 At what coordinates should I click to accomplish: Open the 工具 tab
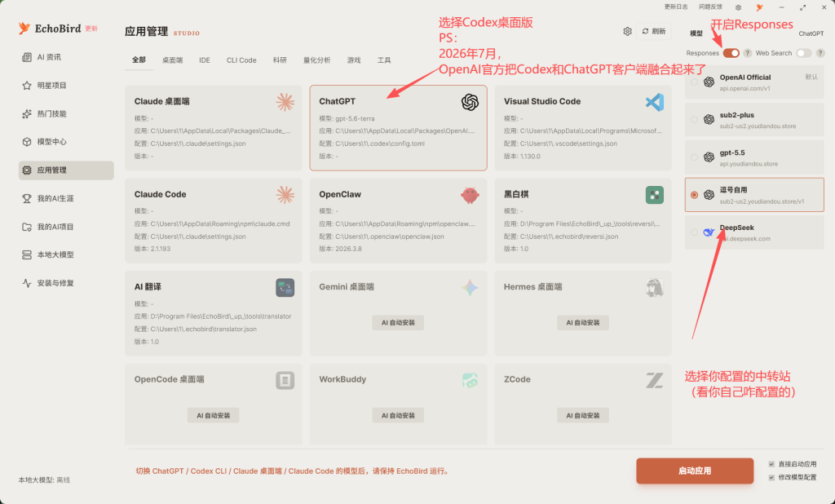tap(384, 60)
